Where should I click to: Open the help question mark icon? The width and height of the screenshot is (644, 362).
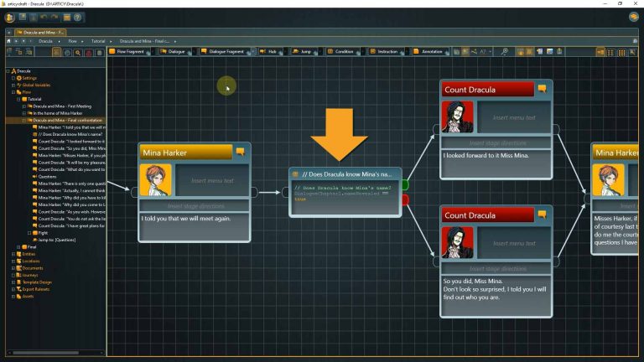tap(78, 18)
